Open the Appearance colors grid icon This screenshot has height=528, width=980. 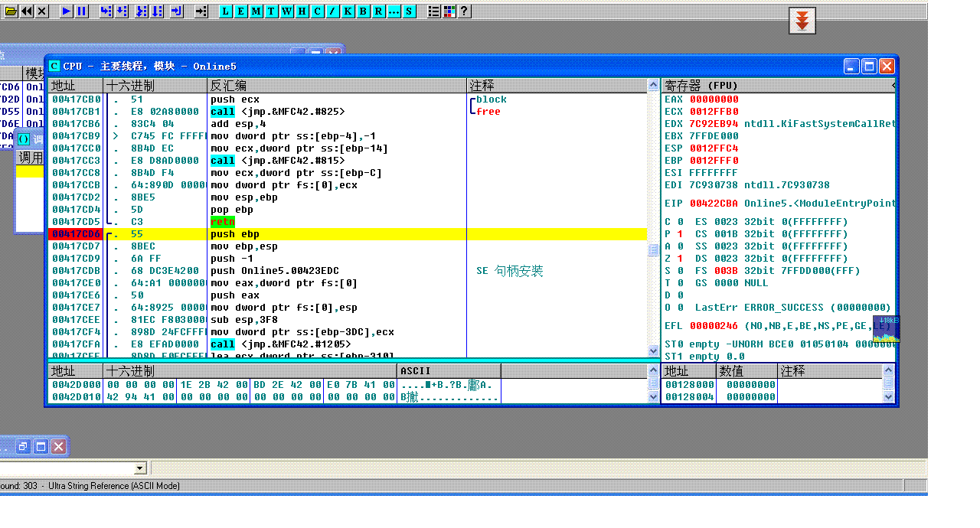449,11
